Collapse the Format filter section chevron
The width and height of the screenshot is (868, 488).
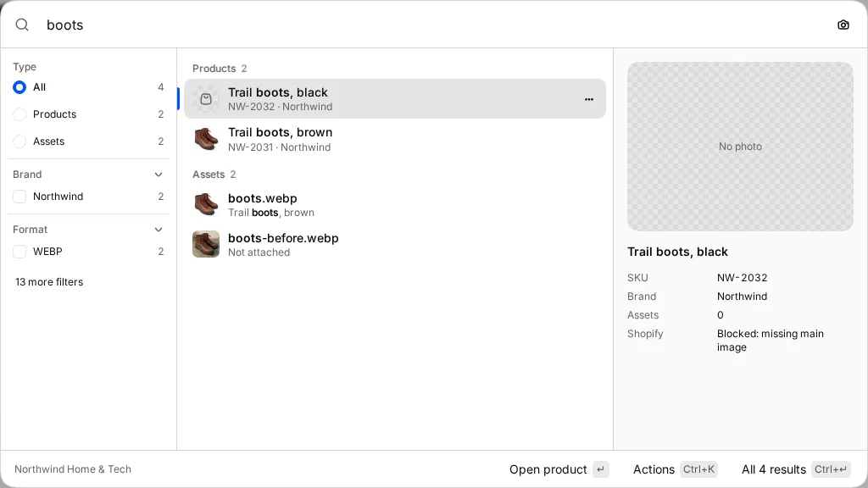(x=159, y=230)
